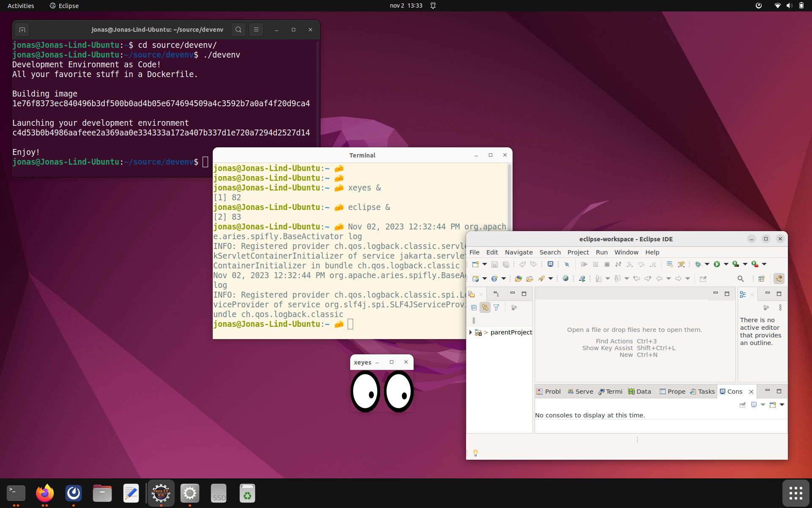Screen dimensions: 812x508
Task: Open the Navigate menu in Eclipse
Action: 518,252
